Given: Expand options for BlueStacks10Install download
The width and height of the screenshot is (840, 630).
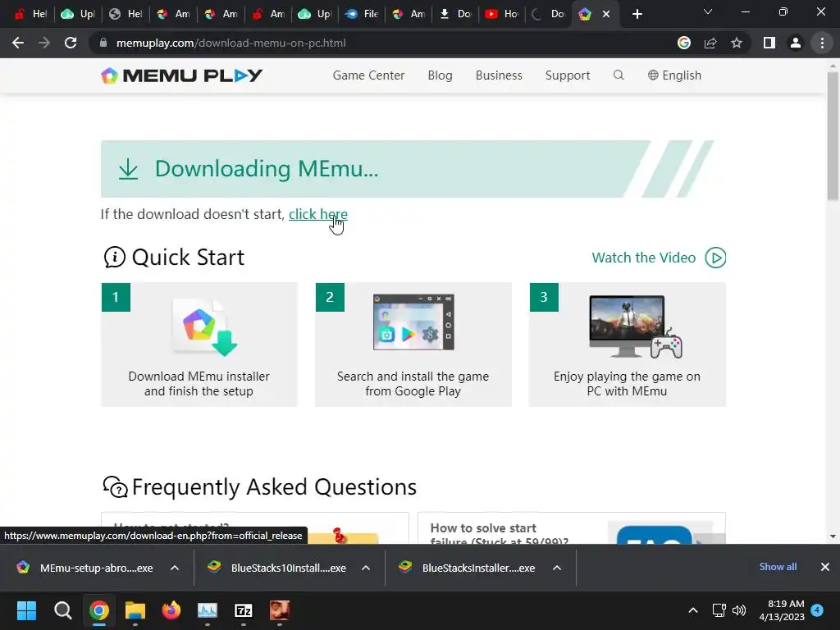Looking at the screenshot, I should [366, 568].
